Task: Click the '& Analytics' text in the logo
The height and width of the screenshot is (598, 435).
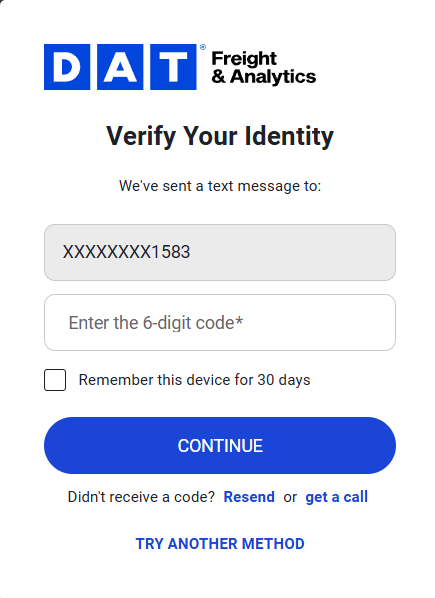Action: click(264, 77)
